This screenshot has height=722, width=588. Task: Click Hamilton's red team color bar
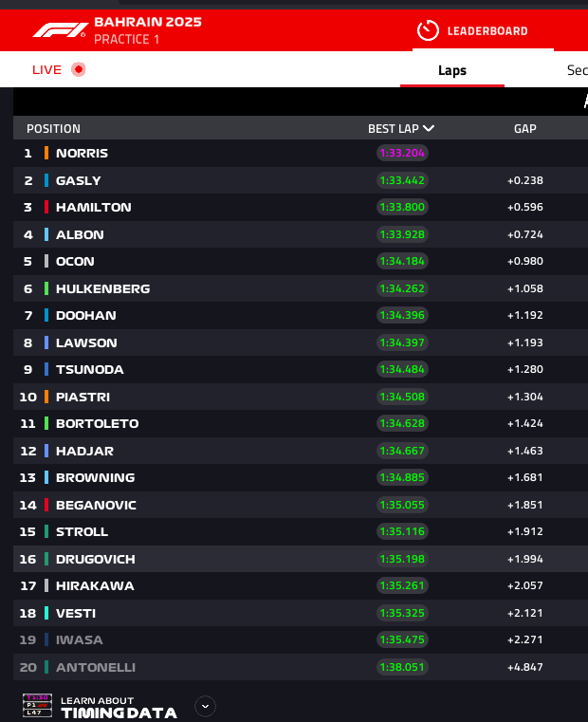(x=46, y=207)
